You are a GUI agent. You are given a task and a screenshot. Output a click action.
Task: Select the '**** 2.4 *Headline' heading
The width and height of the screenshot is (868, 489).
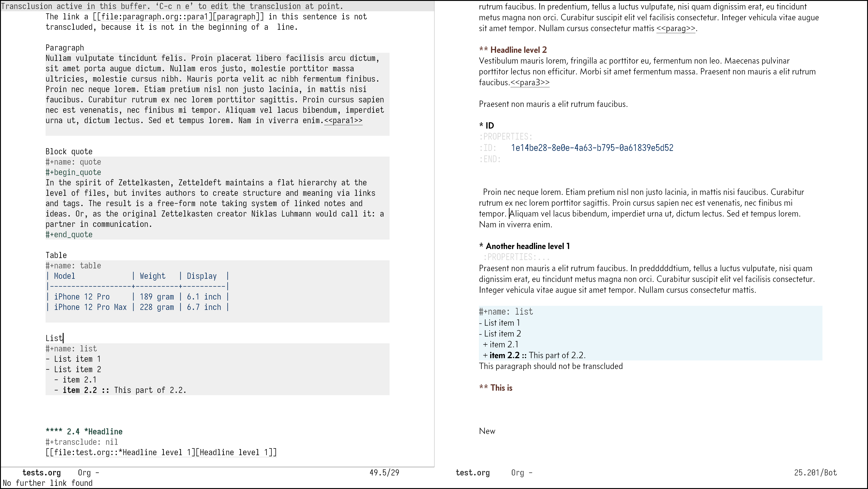coord(84,432)
